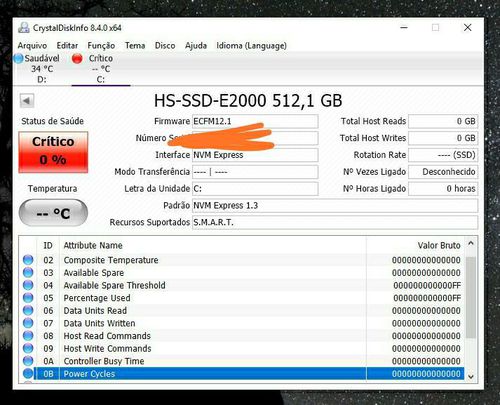Open the Disco menu
The height and width of the screenshot is (405, 500).
click(x=165, y=46)
